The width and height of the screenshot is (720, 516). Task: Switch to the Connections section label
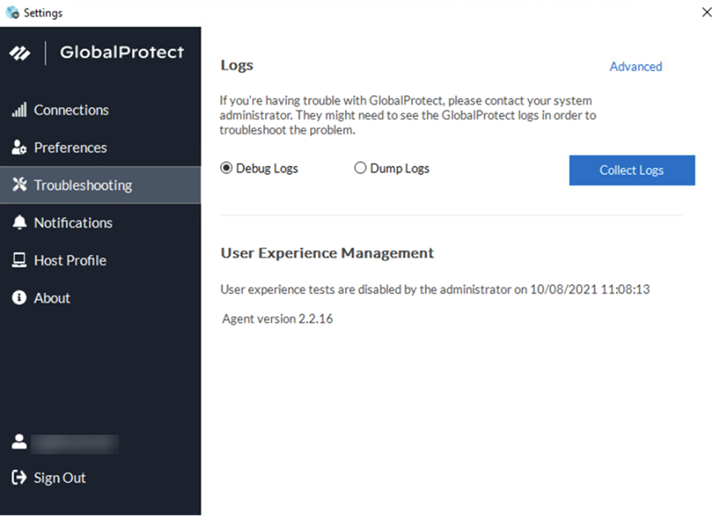(71, 110)
